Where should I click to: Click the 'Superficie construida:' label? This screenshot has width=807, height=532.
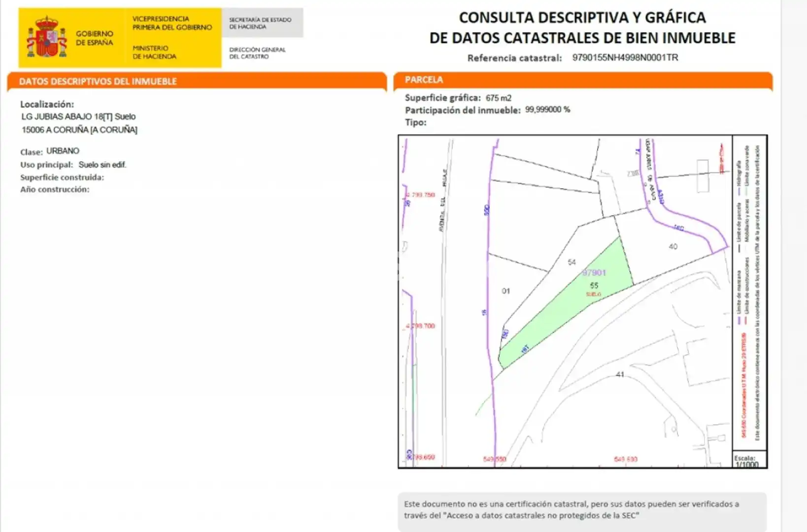tap(62, 177)
